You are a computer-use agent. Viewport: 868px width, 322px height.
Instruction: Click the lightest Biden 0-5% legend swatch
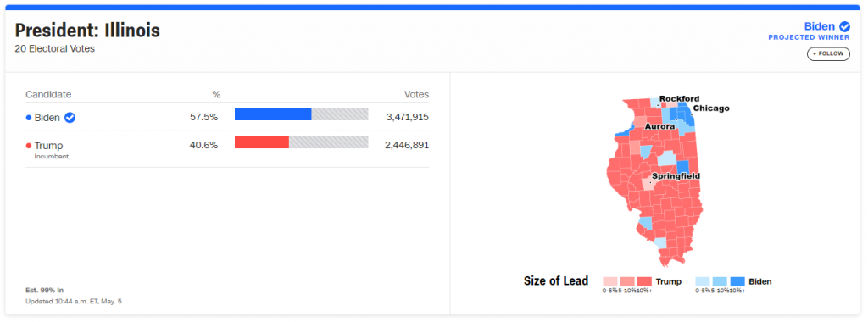[703, 281]
